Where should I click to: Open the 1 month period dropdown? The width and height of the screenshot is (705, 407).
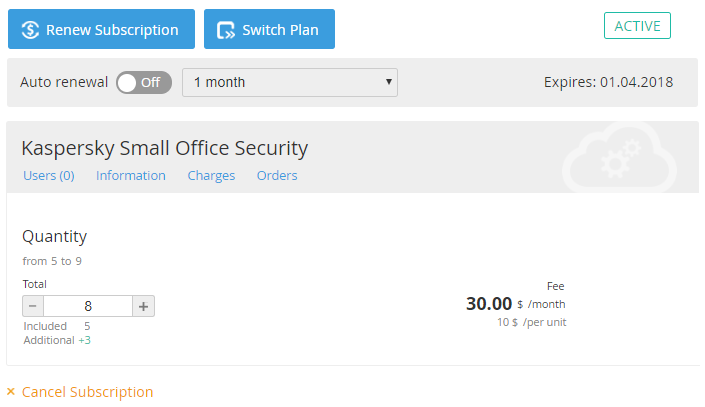pyautogui.click(x=290, y=82)
